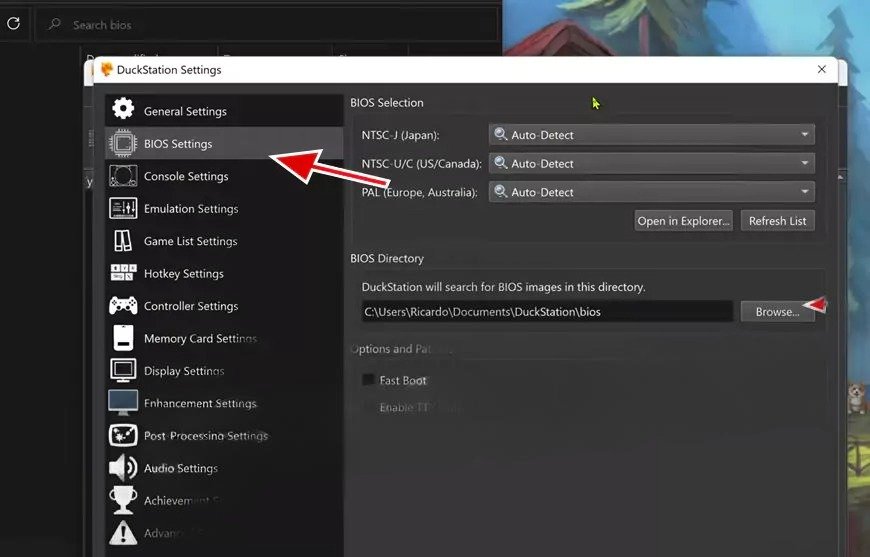This screenshot has height=557, width=870.
Task: Open Console Settings via its console icon
Action: pyautogui.click(x=123, y=176)
